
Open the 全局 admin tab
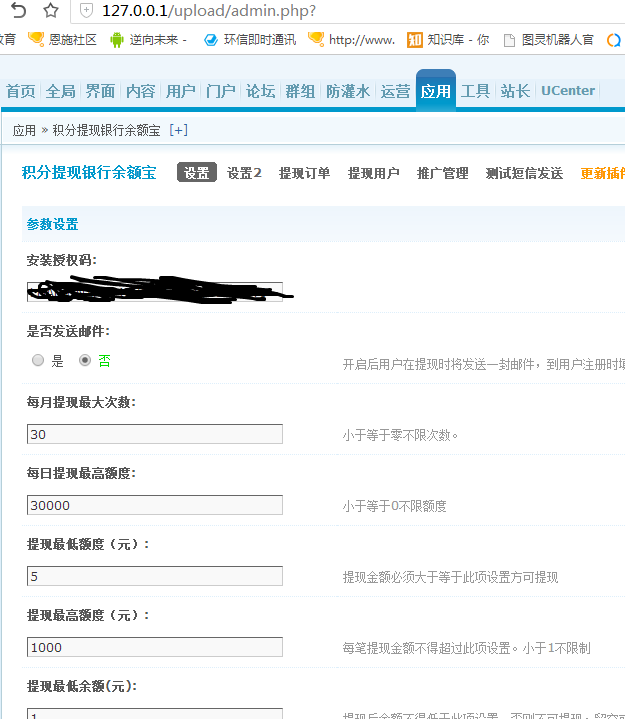pos(61,91)
